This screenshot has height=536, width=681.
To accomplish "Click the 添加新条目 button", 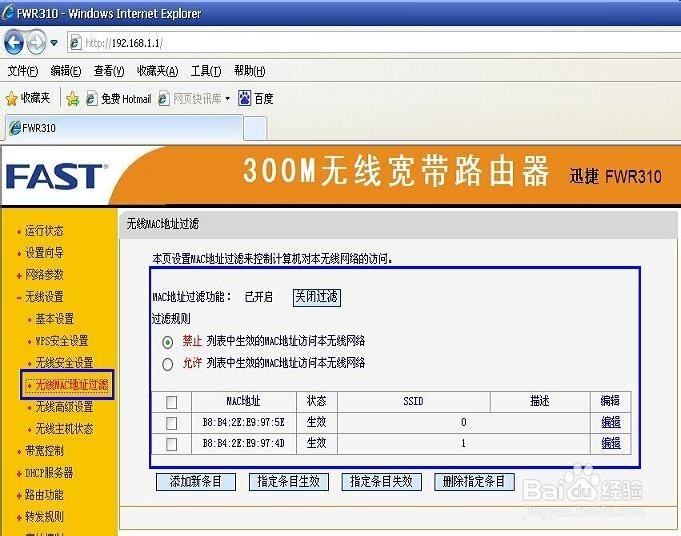I will (x=195, y=482).
